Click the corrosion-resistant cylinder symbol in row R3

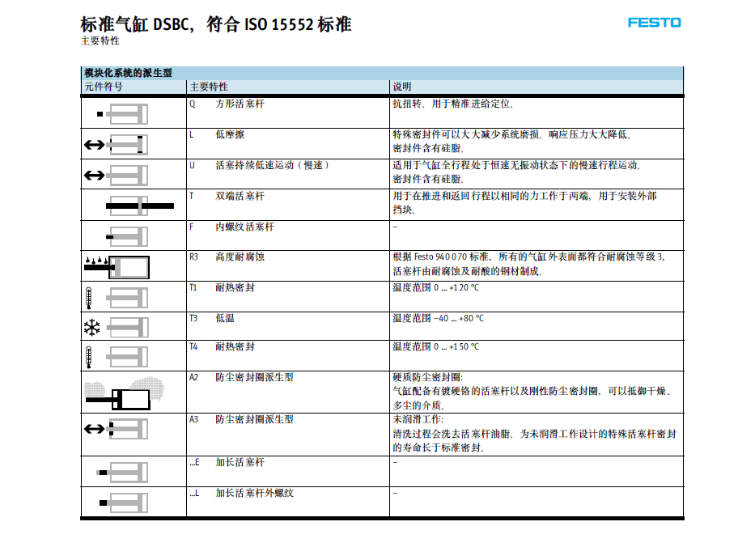click(117, 267)
